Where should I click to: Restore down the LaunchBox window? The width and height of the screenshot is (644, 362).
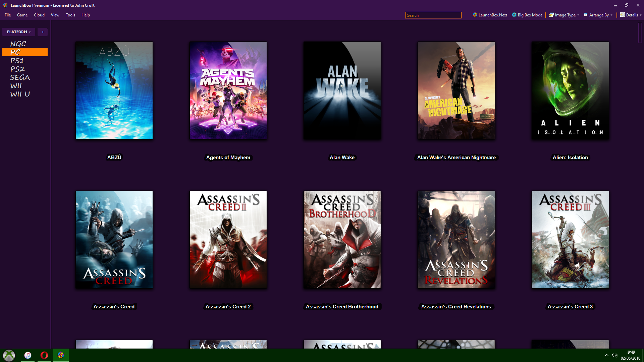coord(626,5)
